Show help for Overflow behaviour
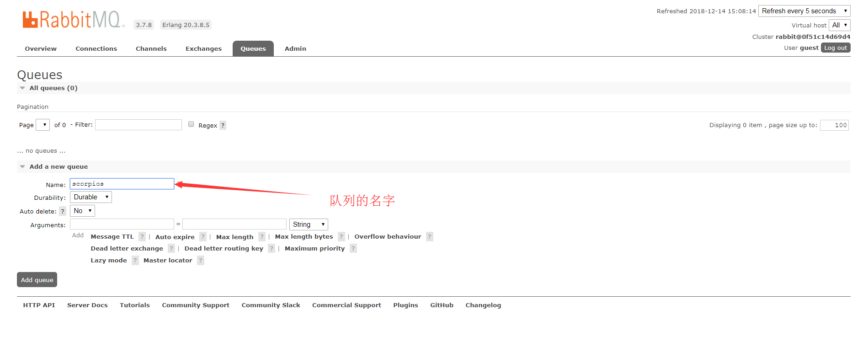Image resolution: width=868 pixels, height=347 pixels. (430, 236)
